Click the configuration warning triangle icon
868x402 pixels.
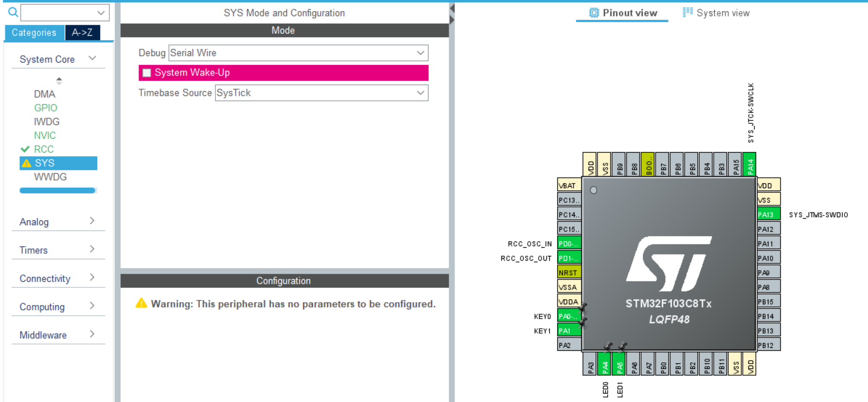(141, 303)
